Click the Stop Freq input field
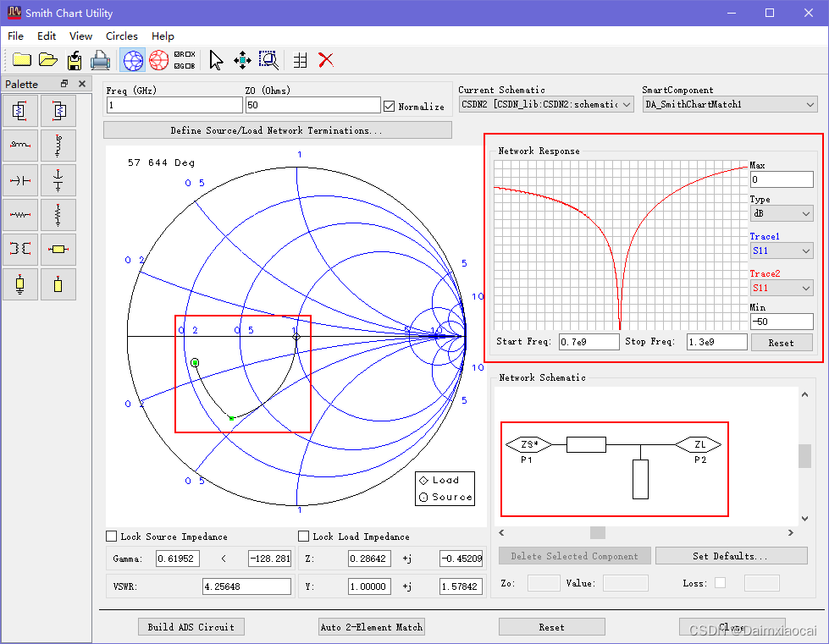Image resolution: width=829 pixels, height=644 pixels. pos(717,342)
